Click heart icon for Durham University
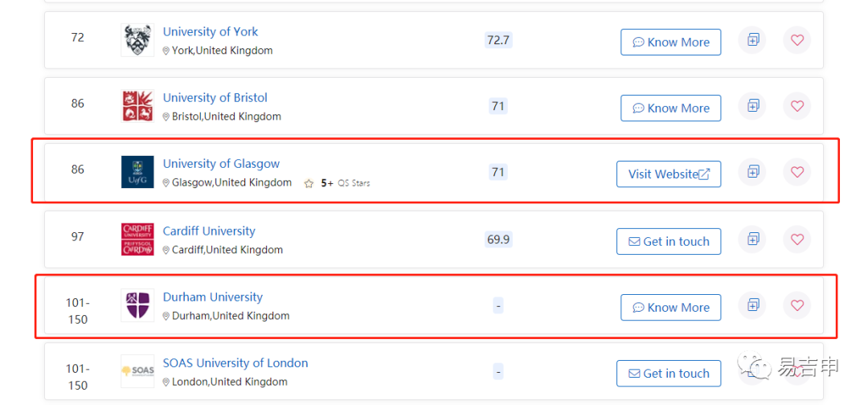This screenshot has width=868, height=405. [797, 305]
